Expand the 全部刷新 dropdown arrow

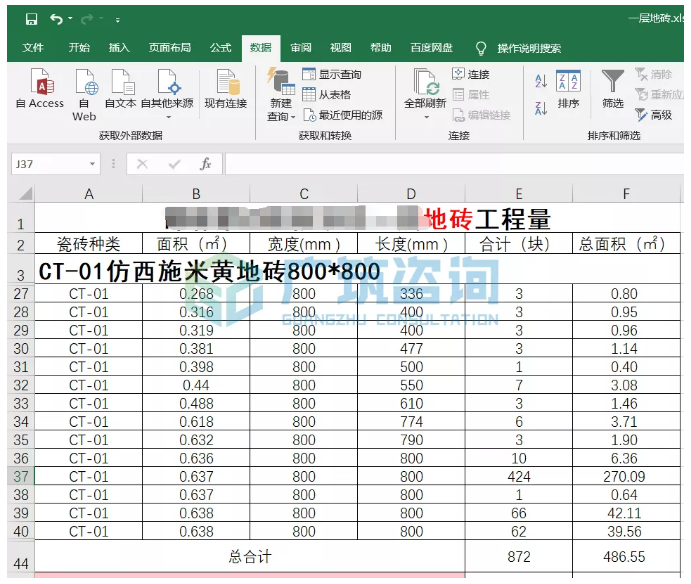point(426,117)
